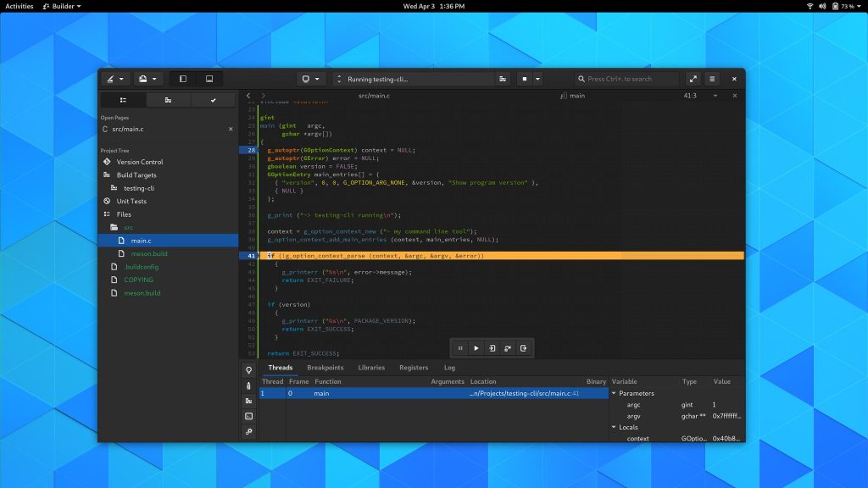
Task: Select the argc variable row
Action: (x=676, y=405)
